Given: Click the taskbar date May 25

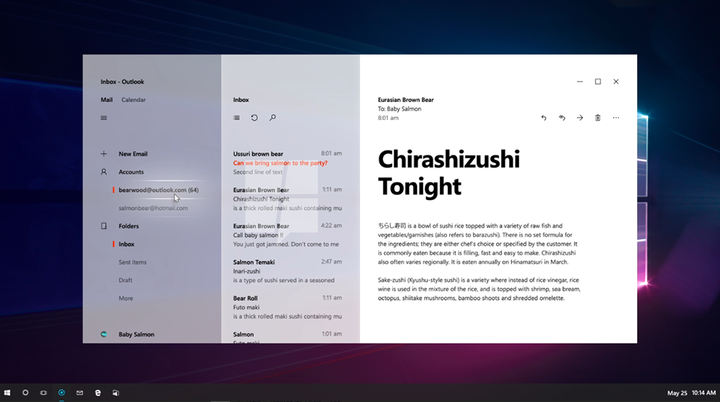Looking at the screenshot, I should tap(677, 393).
